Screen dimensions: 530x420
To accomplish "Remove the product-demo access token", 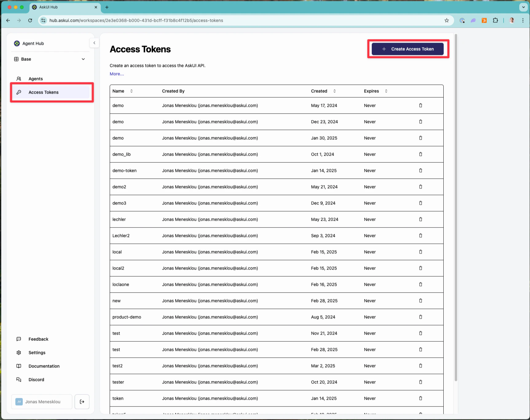I will (x=421, y=317).
